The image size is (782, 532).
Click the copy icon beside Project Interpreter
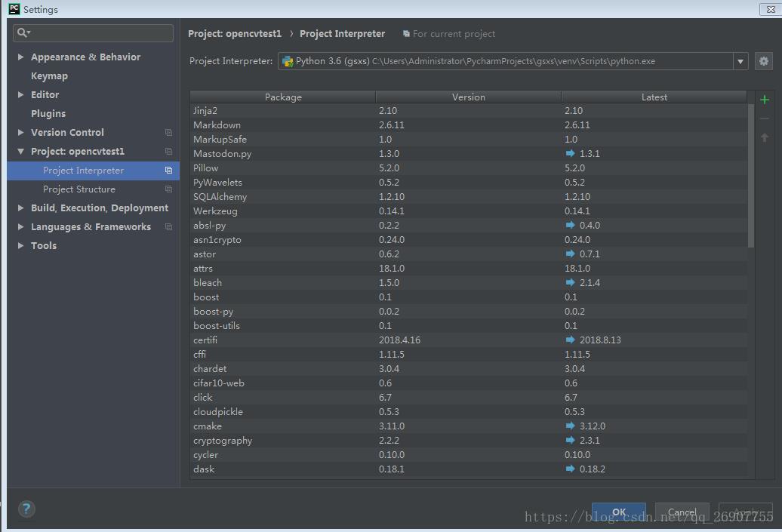[x=168, y=171]
